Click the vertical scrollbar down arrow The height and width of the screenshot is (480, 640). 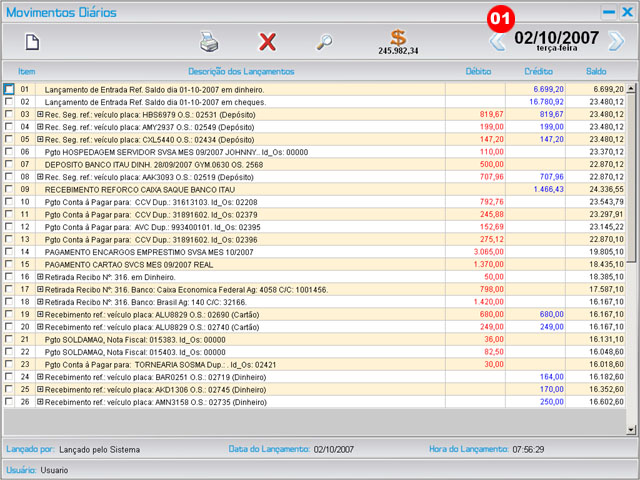631,428
